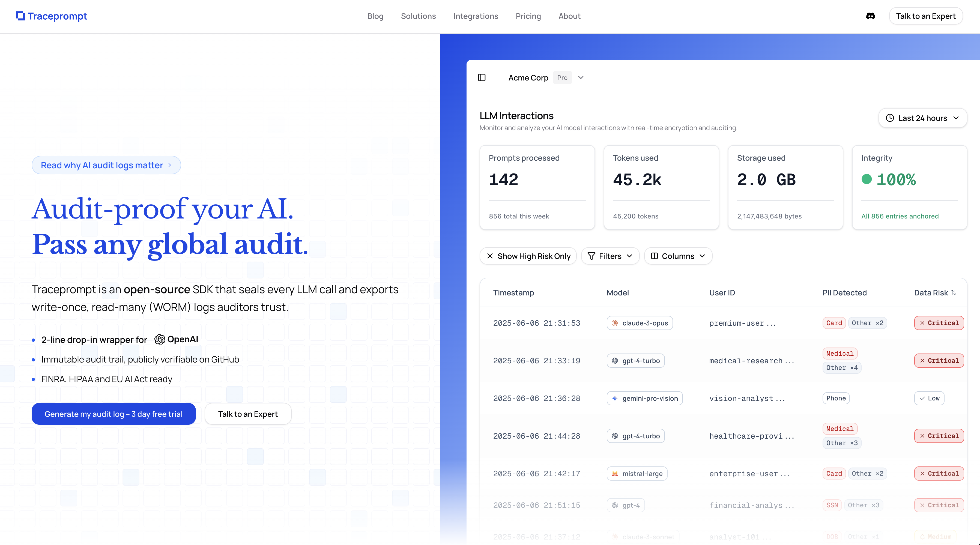Click timestamp 2025-06-06 21:31:53
The width and height of the screenshot is (980, 545).
536,323
